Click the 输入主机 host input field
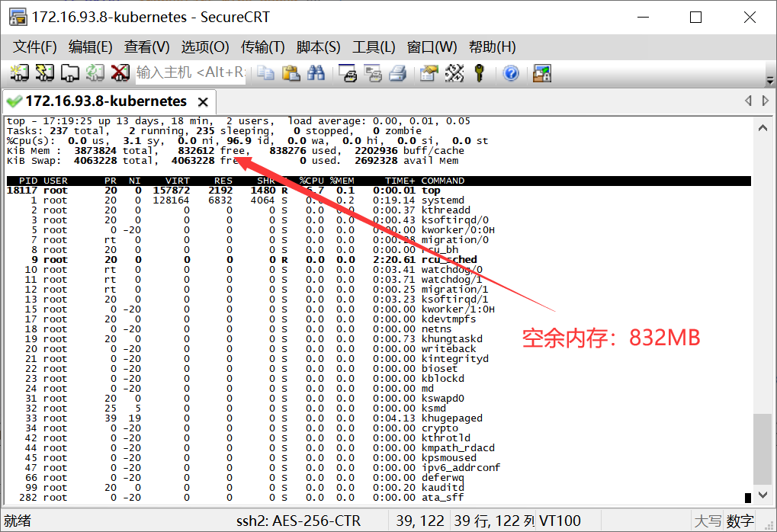777x532 pixels. pos(191,73)
